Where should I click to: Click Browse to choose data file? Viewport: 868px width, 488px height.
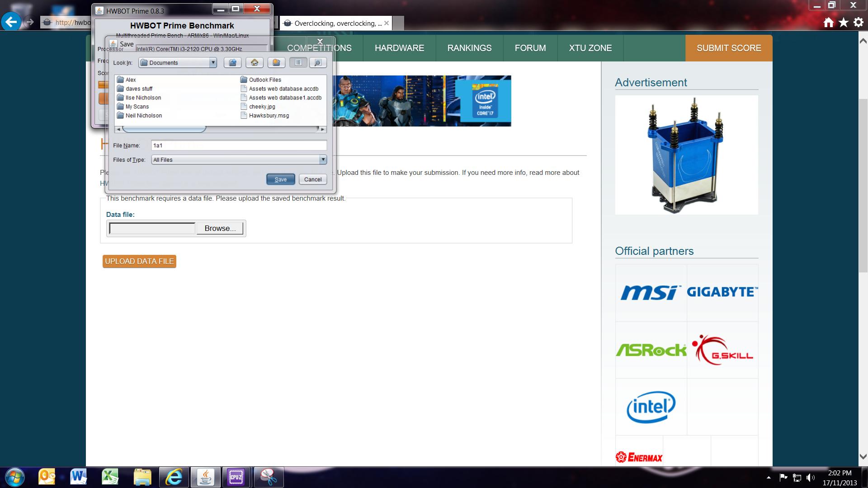pos(220,229)
